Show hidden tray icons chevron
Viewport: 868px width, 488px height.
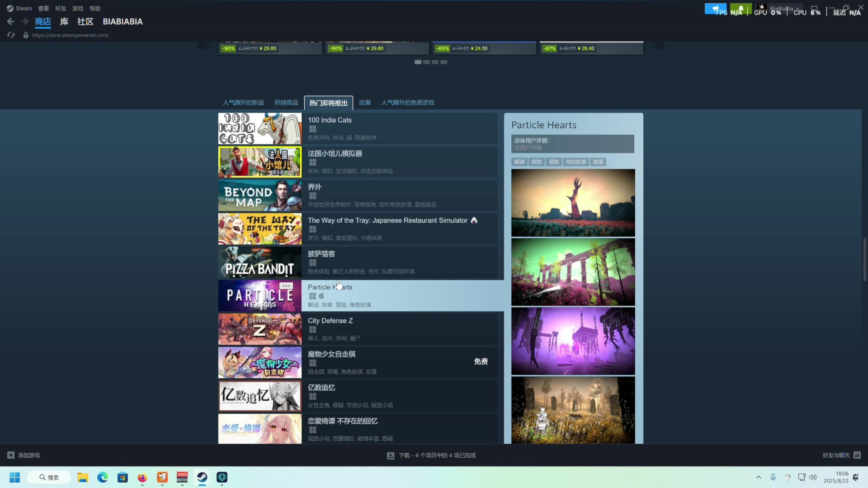point(759,477)
